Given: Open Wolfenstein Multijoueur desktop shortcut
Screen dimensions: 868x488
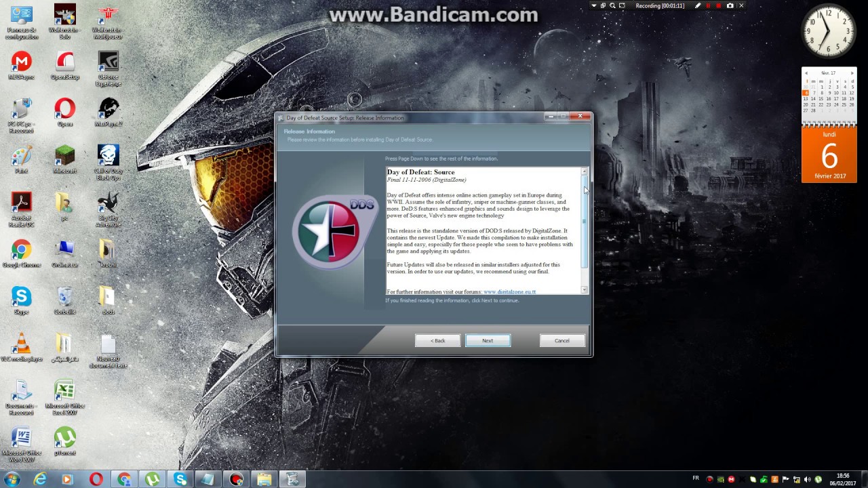Looking at the screenshot, I should click(108, 22).
